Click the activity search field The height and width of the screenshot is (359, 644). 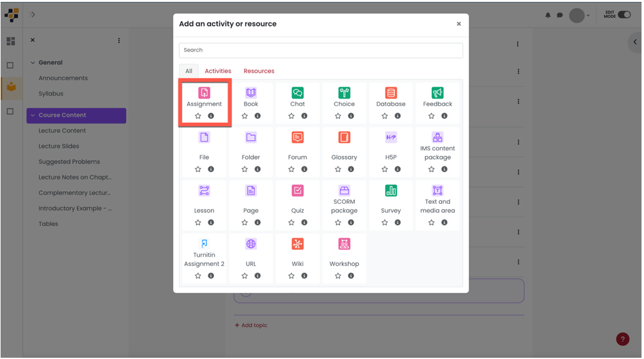coord(320,50)
